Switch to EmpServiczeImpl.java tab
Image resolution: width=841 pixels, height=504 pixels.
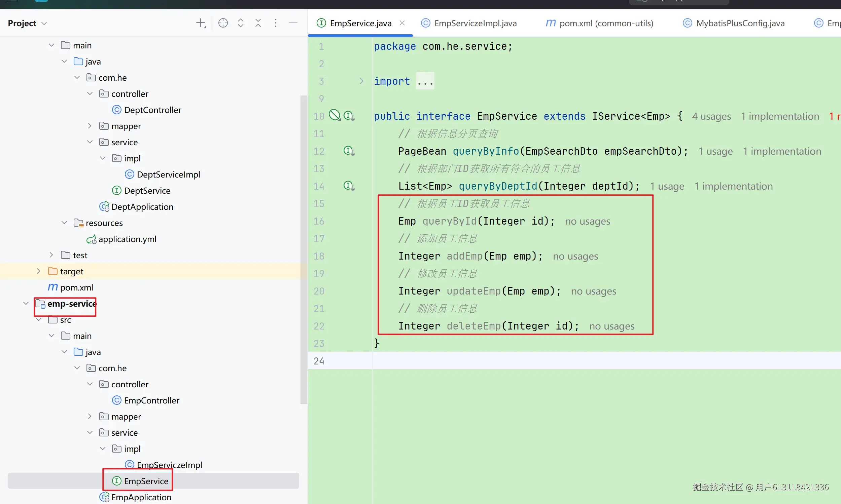point(475,23)
